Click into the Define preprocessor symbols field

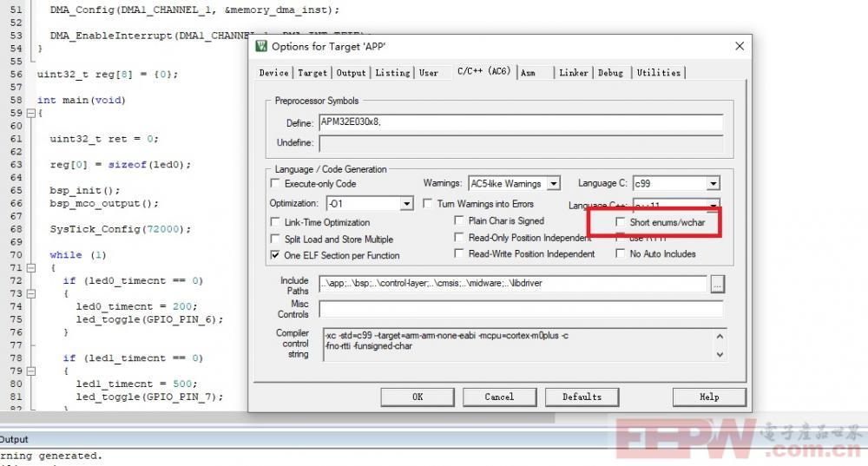pyautogui.click(x=519, y=122)
